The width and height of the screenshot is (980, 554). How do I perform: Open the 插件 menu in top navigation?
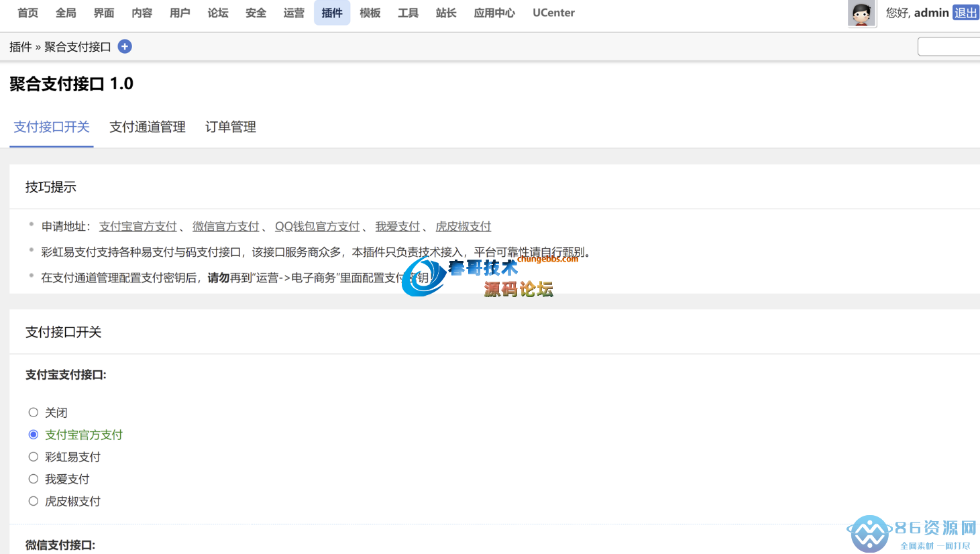coord(332,12)
